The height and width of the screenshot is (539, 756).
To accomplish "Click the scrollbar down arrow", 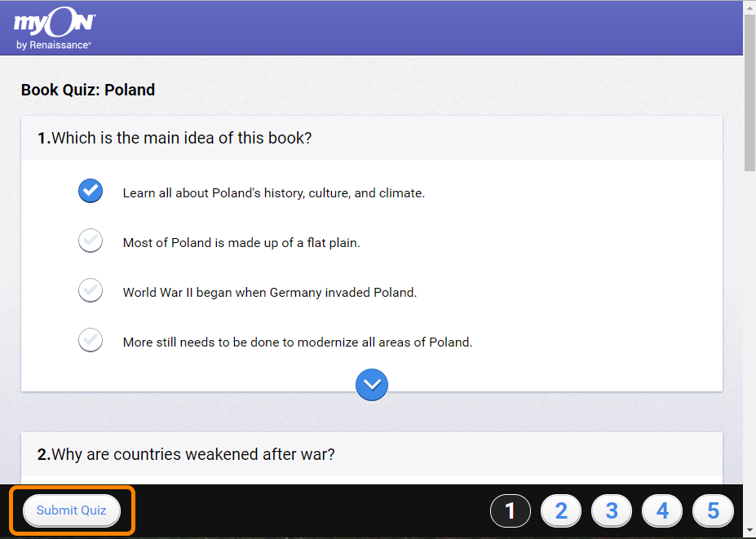I will [749, 531].
